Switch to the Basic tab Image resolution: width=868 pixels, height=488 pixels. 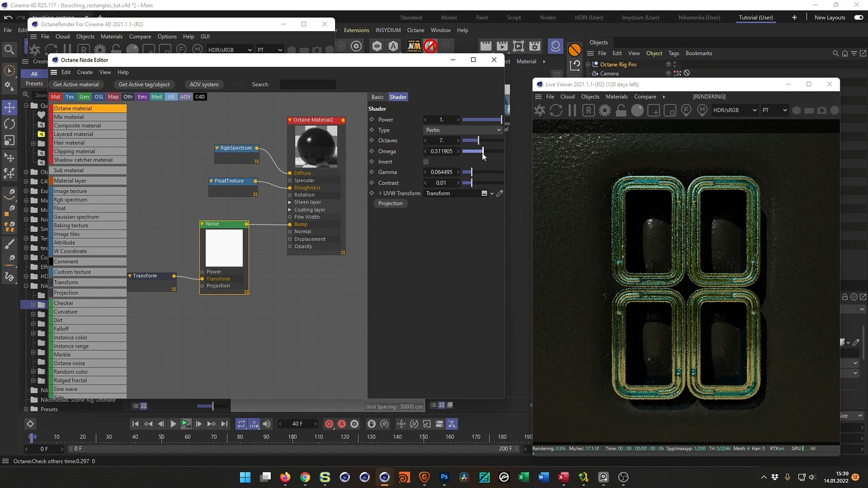click(x=377, y=97)
